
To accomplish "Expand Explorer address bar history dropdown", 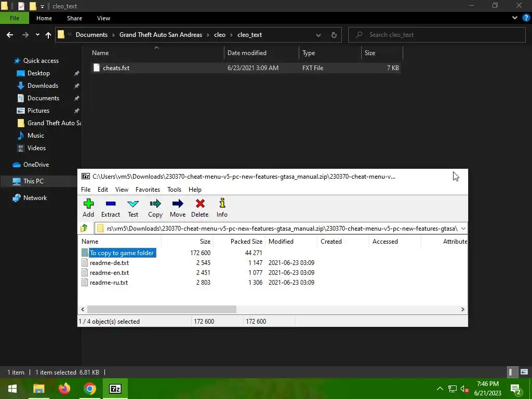I will pos(318,35).
